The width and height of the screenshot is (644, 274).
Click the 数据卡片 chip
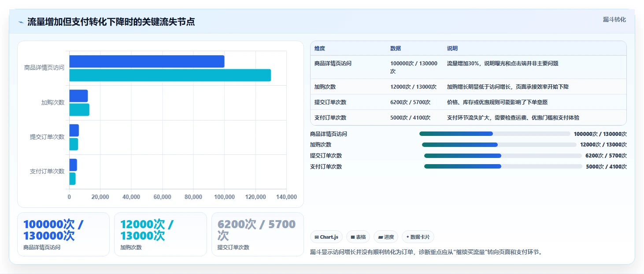418,237
